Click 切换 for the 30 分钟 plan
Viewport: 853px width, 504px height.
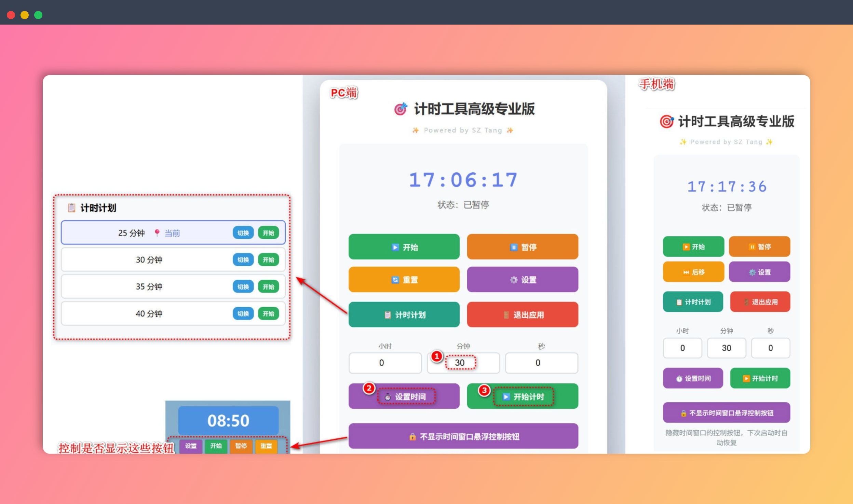[x=243, y=260]
